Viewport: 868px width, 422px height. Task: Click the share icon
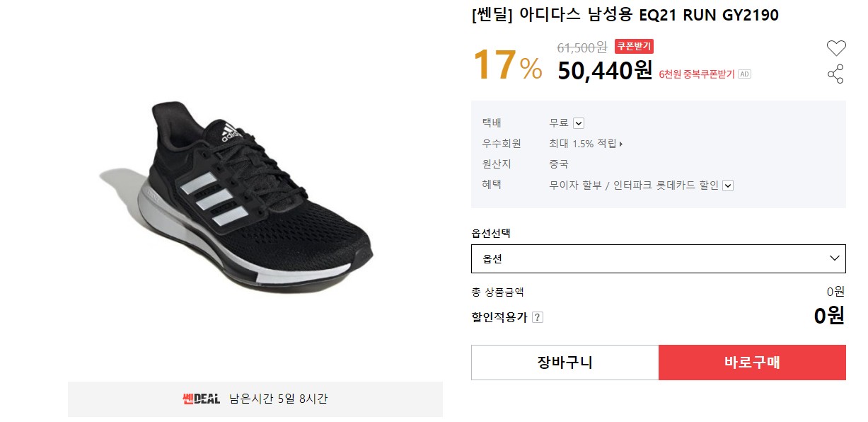(835, 74)
